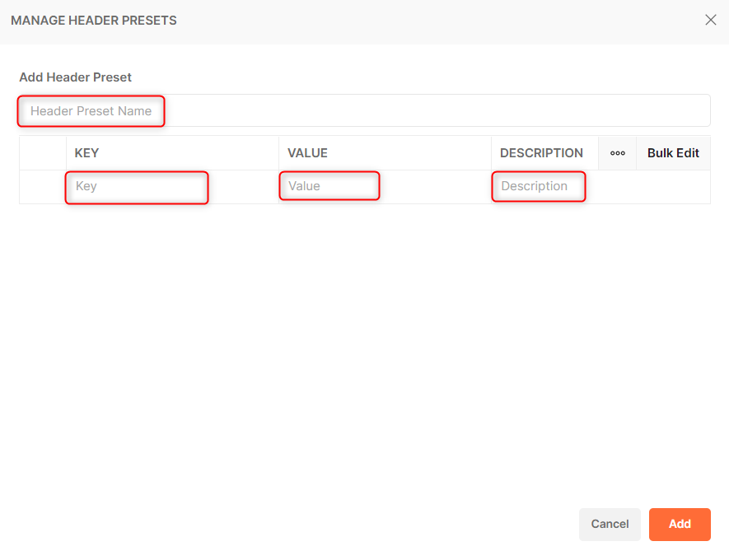Image resolution: width=729 pixels, height=560 pixels.
Task: Confirm the new header preset via Add
Action: tap(680, 525)
